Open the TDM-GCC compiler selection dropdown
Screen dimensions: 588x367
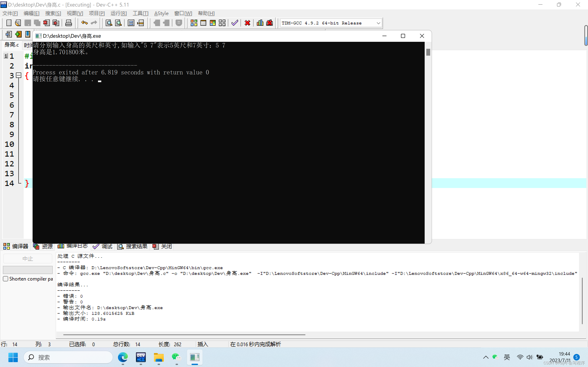pos(378,23)
